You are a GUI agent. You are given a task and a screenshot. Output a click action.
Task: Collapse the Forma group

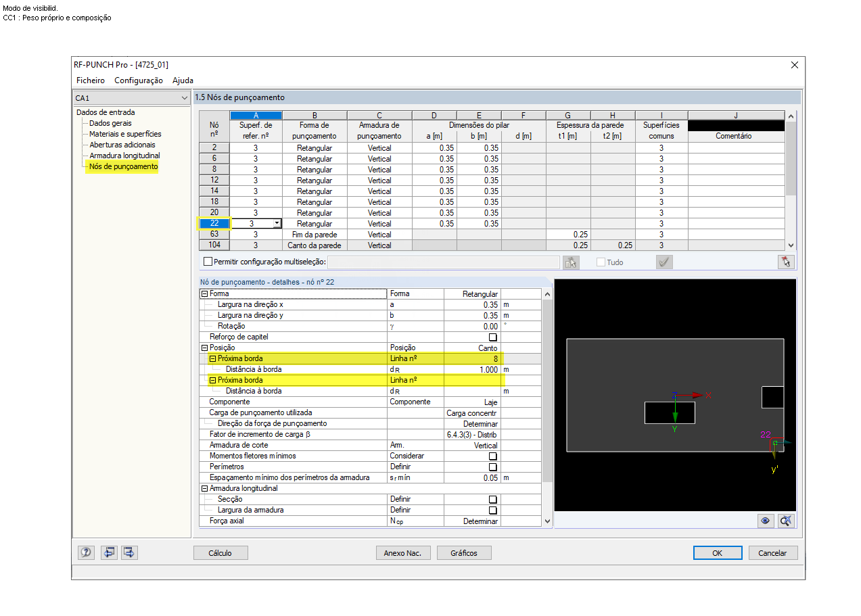(x=204, y=294)
